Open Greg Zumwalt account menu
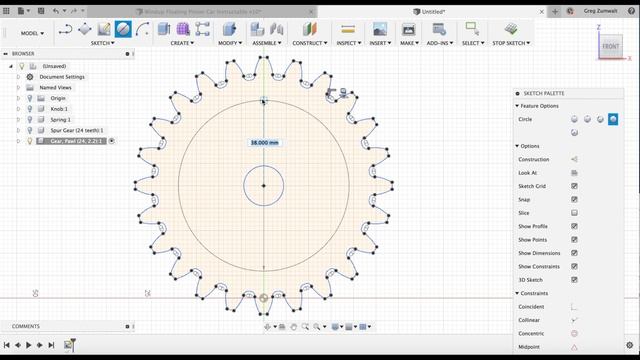Image resolution: width=640 pixels, height=360 pixels. [x=600, y=11]
